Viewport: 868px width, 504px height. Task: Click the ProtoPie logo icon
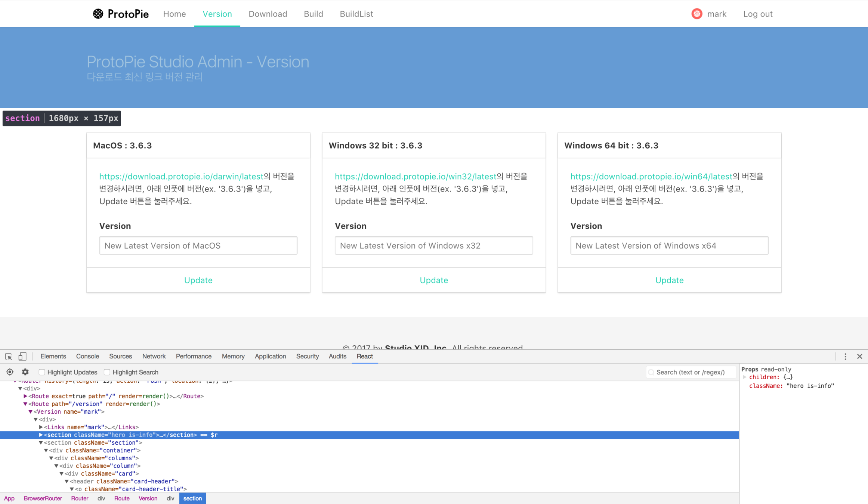98,14
